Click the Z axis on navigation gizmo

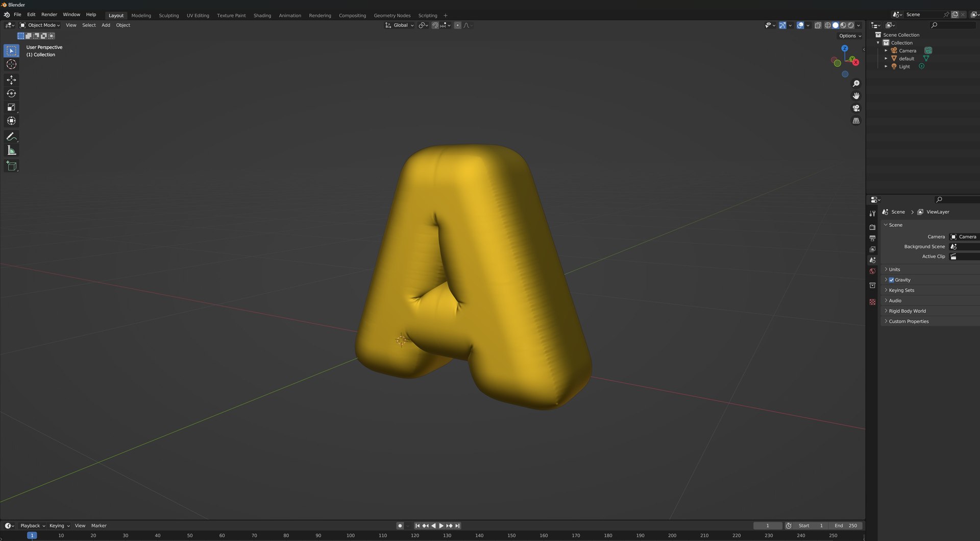845,48
